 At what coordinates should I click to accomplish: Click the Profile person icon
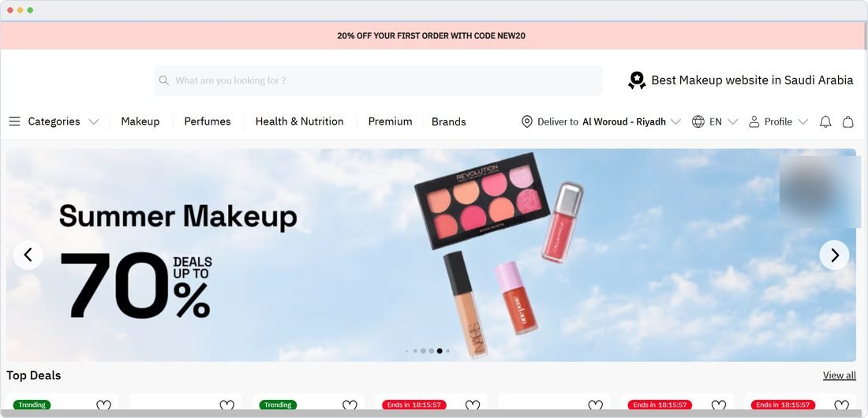click(x=754, y=121)
